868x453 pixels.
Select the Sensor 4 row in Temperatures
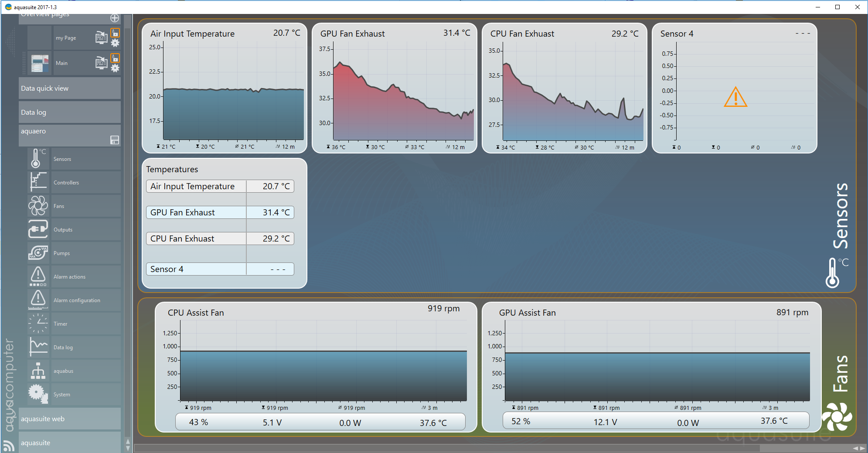pos(220,269)
